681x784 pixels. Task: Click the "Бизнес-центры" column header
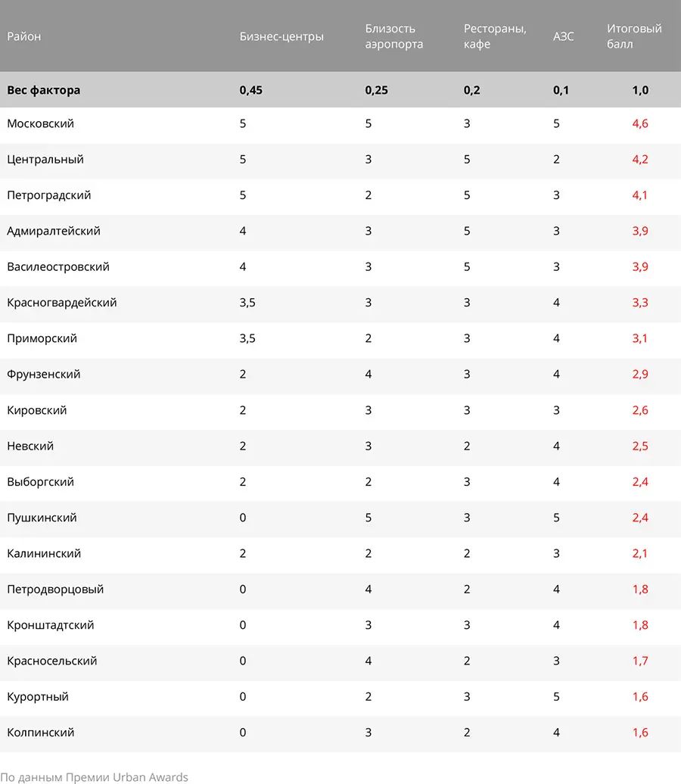tap(281, 36)
